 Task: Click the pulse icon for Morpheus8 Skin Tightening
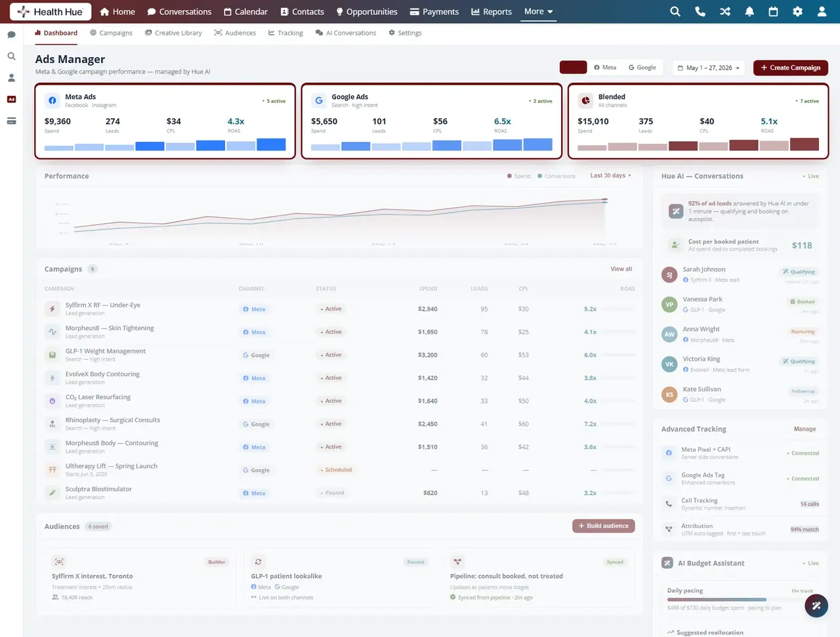point(52,332)
